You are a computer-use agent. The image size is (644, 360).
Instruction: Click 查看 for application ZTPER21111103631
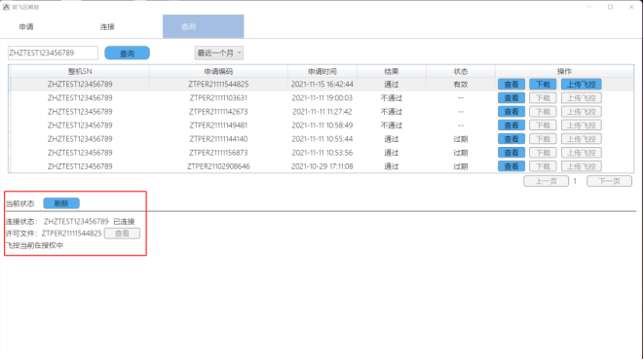[511, 98]
